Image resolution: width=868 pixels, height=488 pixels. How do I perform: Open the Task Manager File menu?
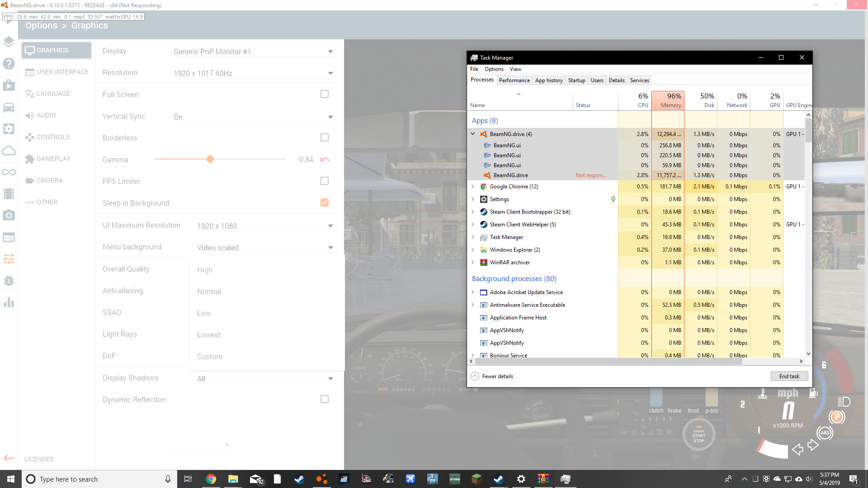point(474,69)
